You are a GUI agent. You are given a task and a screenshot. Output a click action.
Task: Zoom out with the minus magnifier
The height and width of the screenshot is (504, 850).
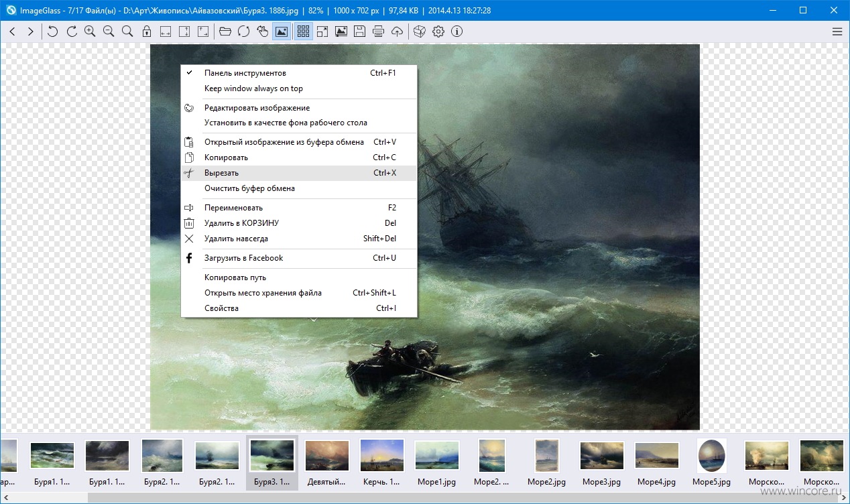click(109, 31)
